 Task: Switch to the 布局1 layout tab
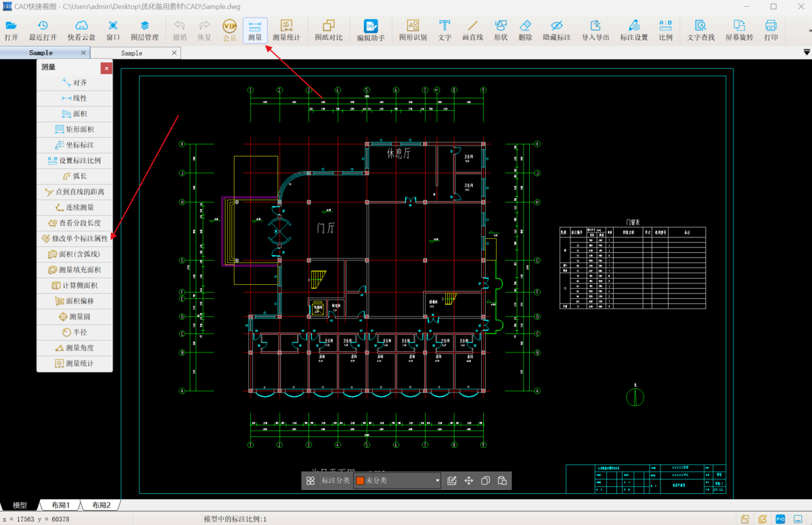pos(60,505)
